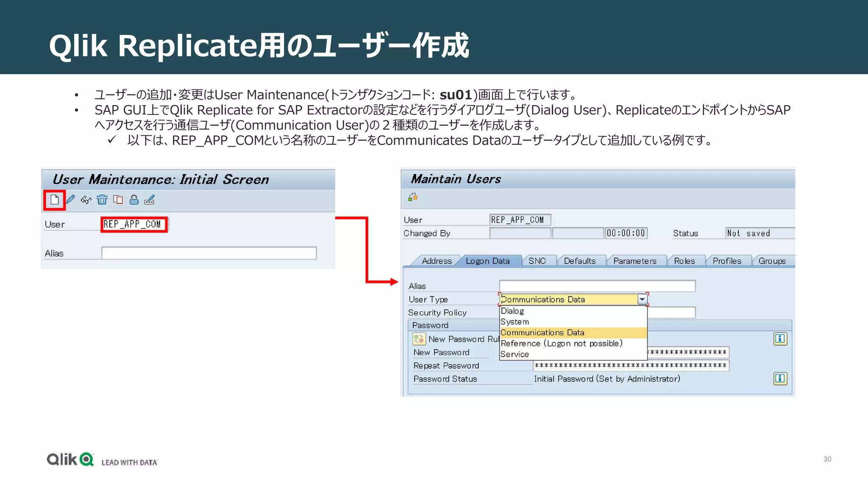Click the Maintain Users title text

tap(456, 179)
